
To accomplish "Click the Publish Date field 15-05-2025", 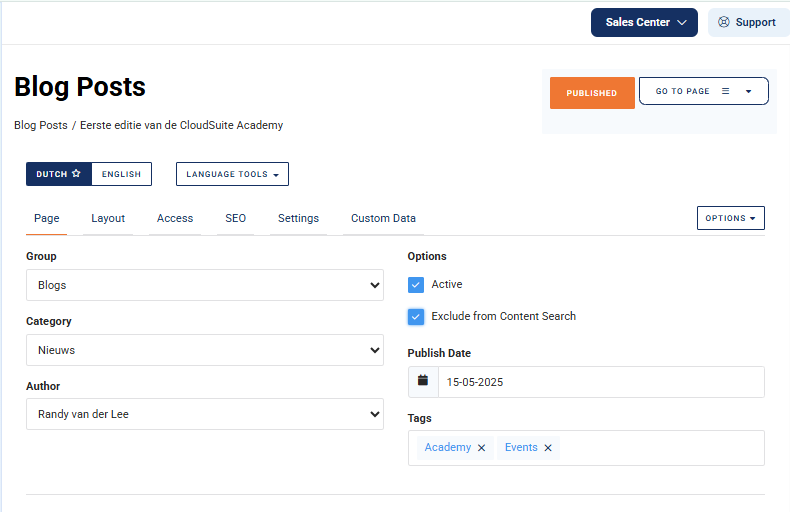I will click(601, 382).
